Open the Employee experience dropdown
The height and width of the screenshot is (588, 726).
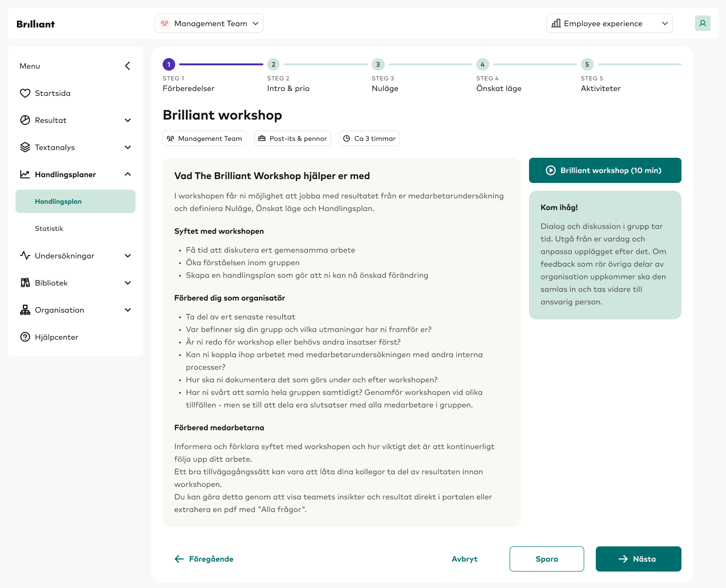[x=609, y=23]
